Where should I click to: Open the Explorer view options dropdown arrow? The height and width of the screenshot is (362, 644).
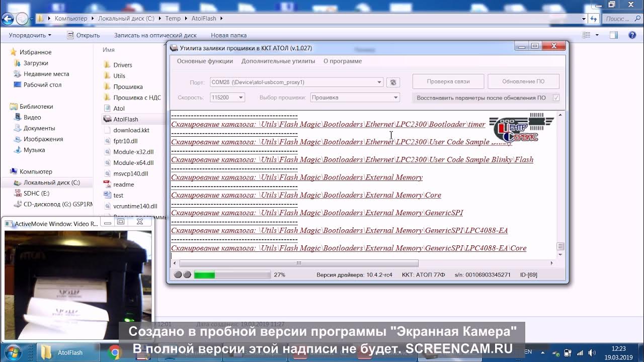(x=597, y=35)
